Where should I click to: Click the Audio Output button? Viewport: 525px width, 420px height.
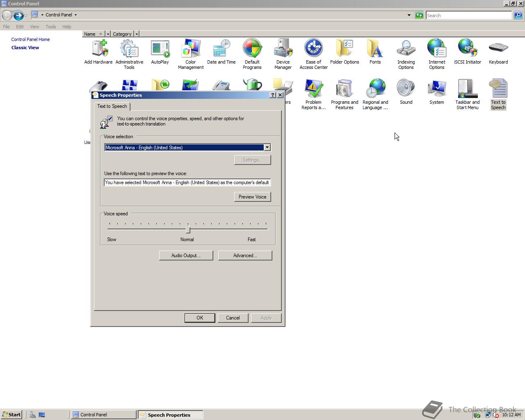pyautogui.click(x=186, y=256)
